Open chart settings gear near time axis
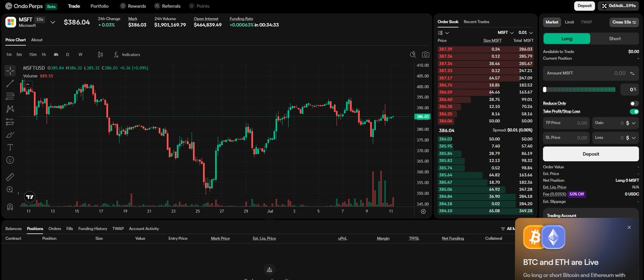The height and width of the screenshot is (280, 644). [423, 211]
